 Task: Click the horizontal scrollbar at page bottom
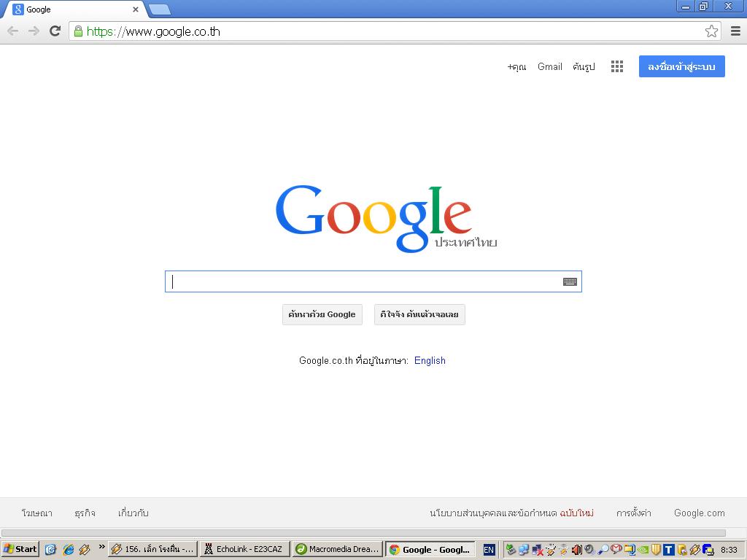pyautogui.click(x=363, y=533)
